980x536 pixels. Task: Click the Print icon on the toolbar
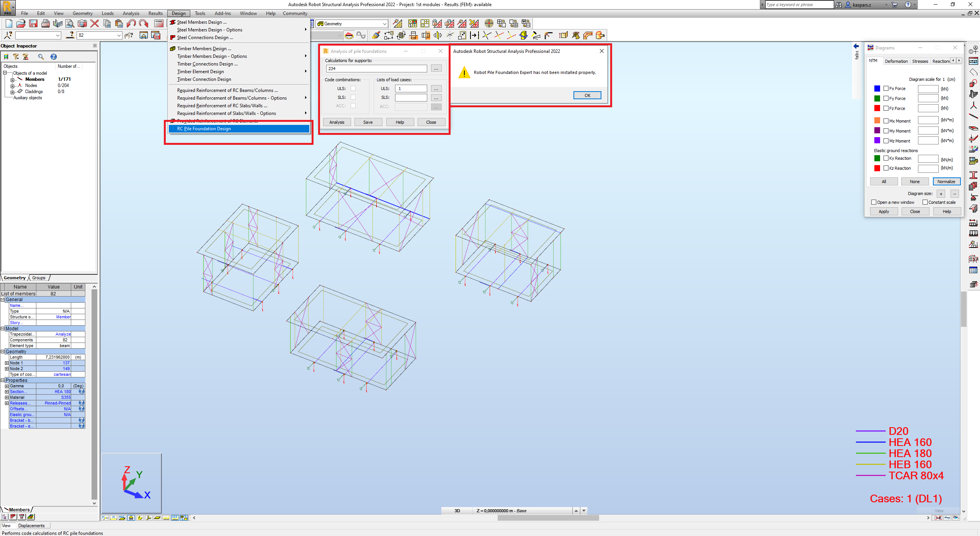pyautogui.click(x=45, y=23)
